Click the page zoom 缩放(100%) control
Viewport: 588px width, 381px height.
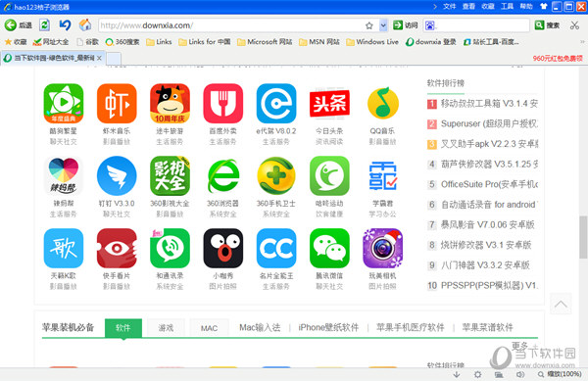[x=561, y=374]
